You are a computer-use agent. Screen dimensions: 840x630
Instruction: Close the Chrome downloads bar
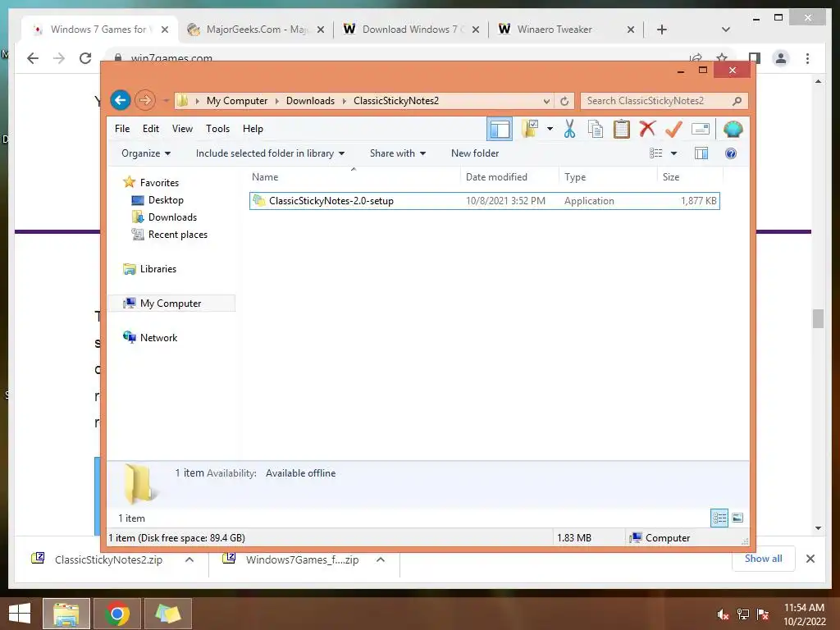pos(810,559)
